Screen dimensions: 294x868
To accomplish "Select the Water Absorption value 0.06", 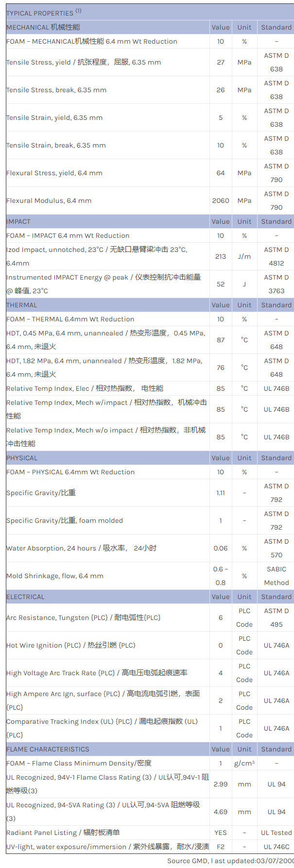I will (221, 548).
